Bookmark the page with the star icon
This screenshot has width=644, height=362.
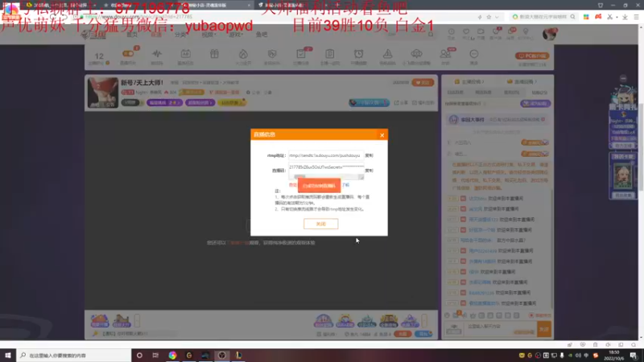489,17
